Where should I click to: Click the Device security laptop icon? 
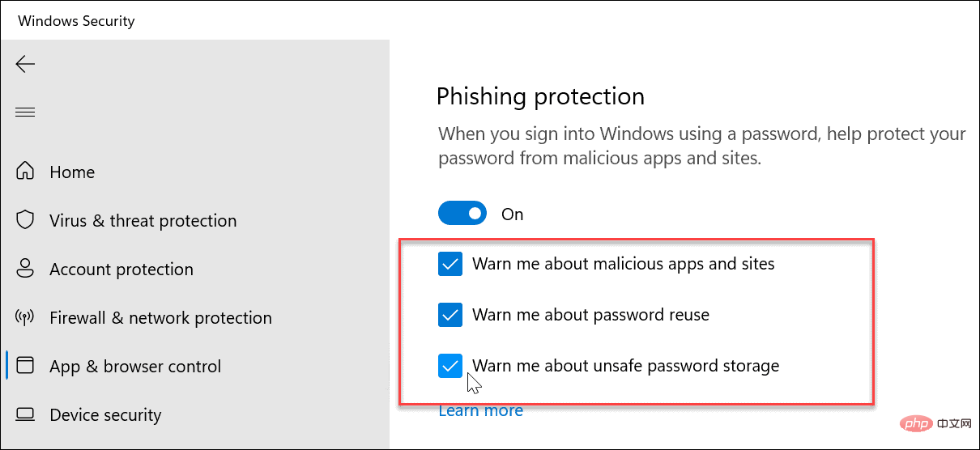click(x=25, y=414)
